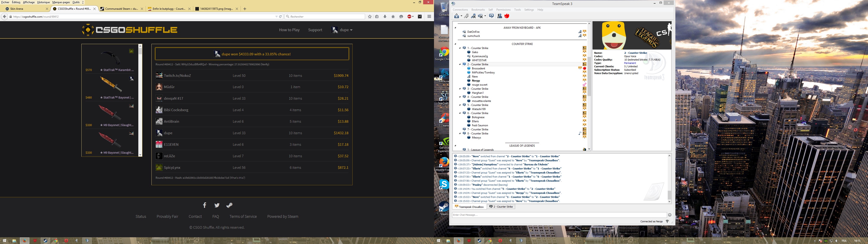The image size is (868, 244).
Task: Collapse the AWAY FROM KEYBOARD - AFK section
Action: tap(455, 28)
